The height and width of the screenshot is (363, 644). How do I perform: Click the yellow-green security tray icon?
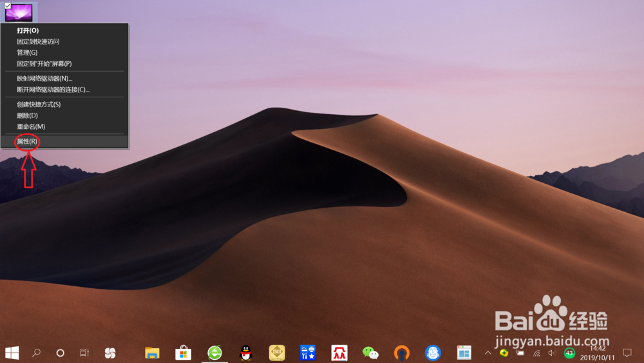click(x=504, y=353)
